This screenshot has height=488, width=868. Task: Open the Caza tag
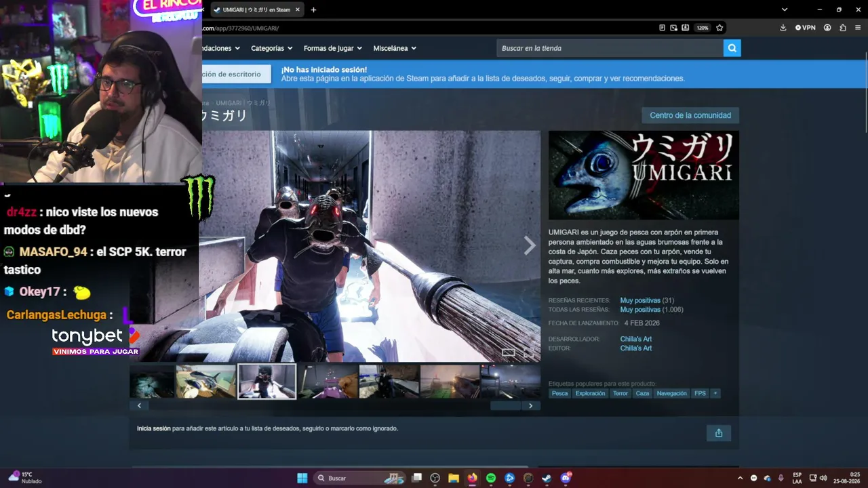(x=642, y=393)
